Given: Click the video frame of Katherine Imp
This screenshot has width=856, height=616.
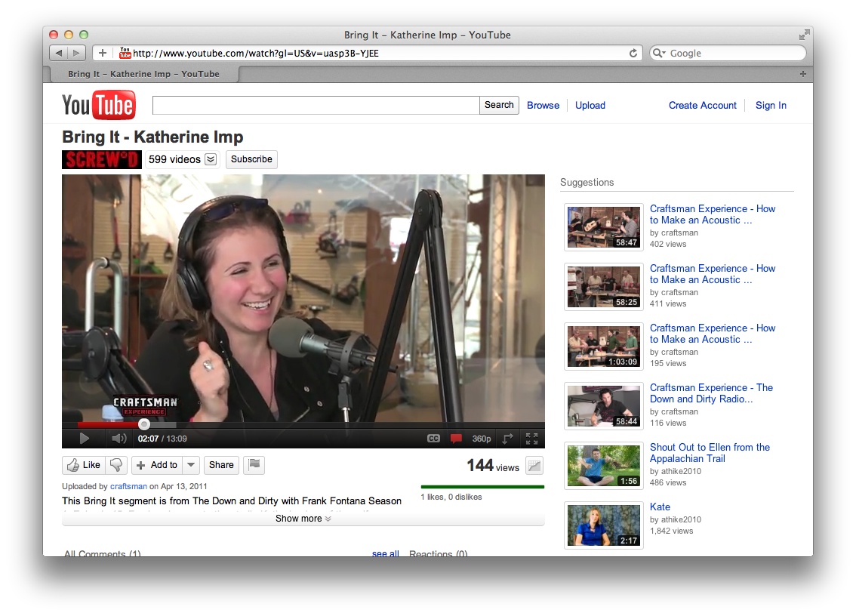Looking at the screenshot, I should [x=303, y=297].
